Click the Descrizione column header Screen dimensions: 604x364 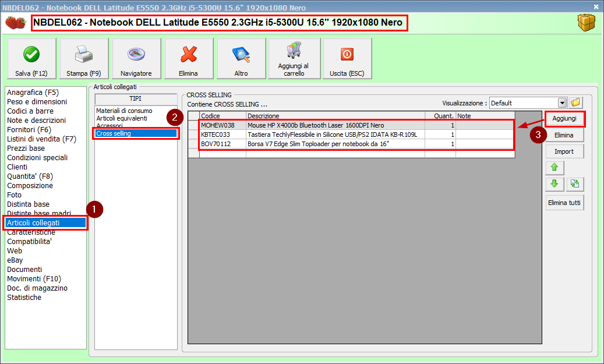pos(335,116)
